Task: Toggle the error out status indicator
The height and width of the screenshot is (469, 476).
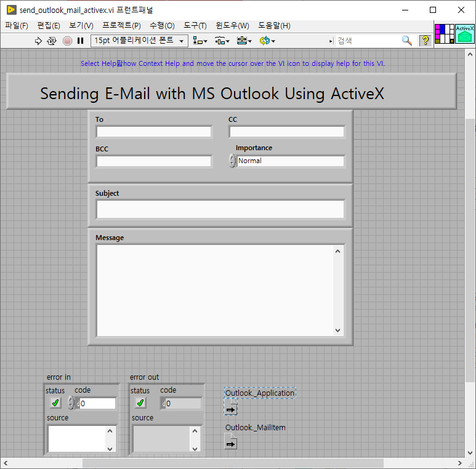Action: tap(140, 403)
